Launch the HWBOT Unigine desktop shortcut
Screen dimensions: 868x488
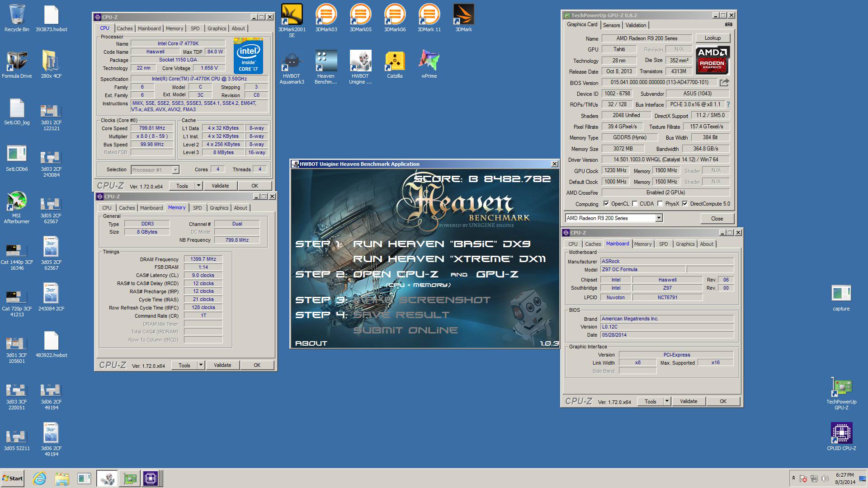pyautogui.click(x=360, y=67)
